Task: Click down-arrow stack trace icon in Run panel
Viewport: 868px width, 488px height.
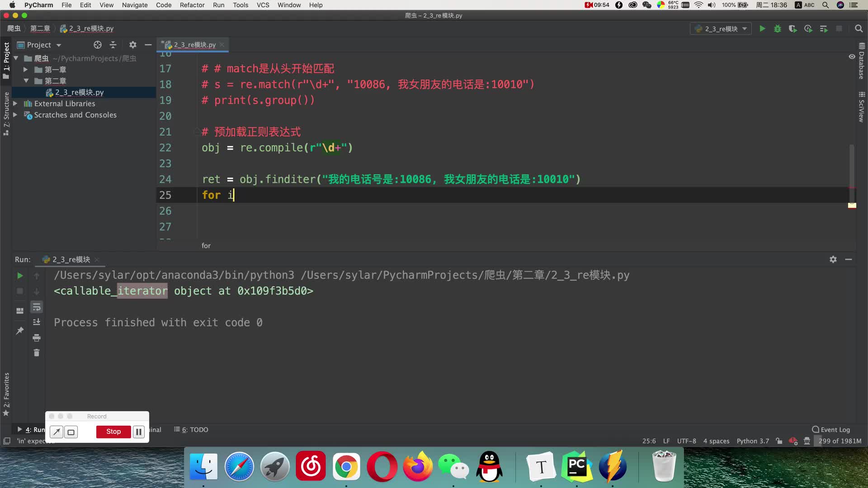Action: tap(37, 291)
